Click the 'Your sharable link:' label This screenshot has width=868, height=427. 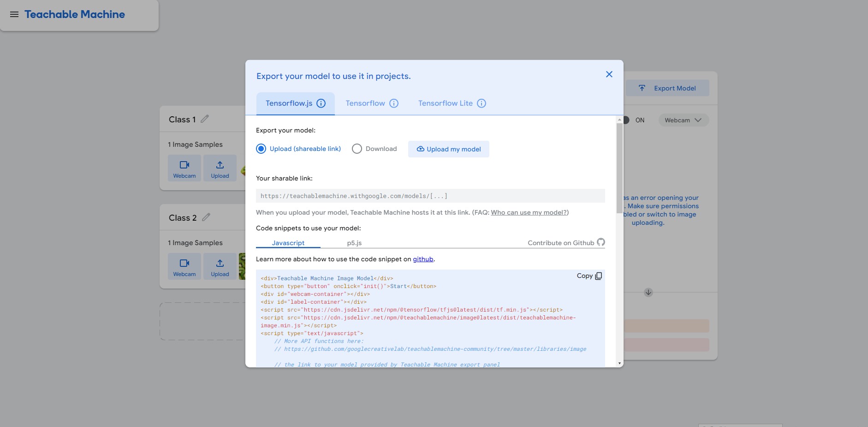tap(284, 178)
